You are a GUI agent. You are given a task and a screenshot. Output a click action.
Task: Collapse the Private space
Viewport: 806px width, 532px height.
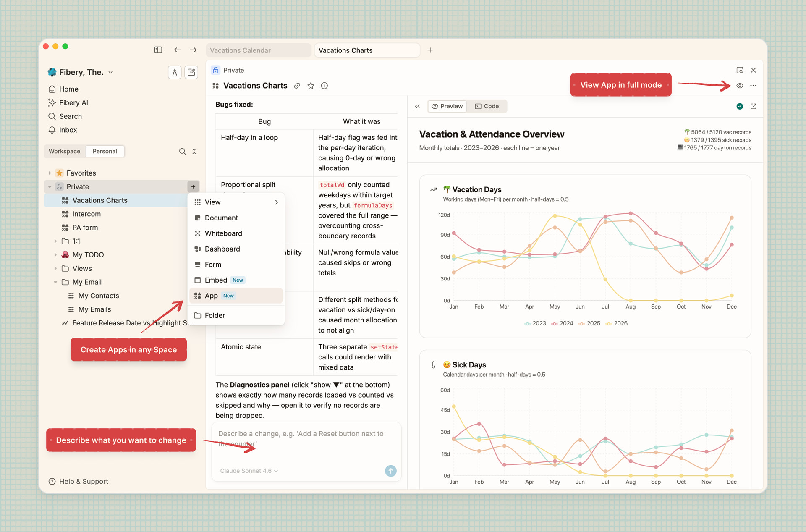50,186
